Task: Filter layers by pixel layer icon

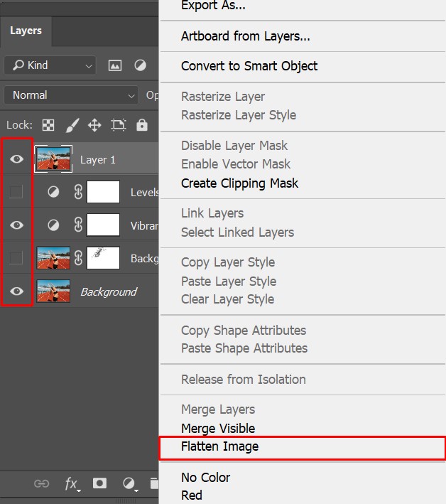Action: 114,65
